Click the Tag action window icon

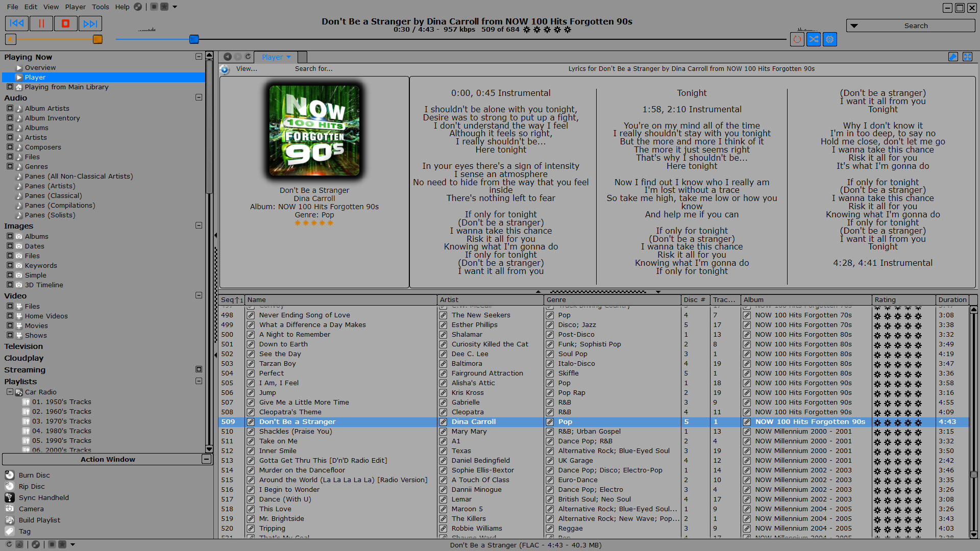9,531
